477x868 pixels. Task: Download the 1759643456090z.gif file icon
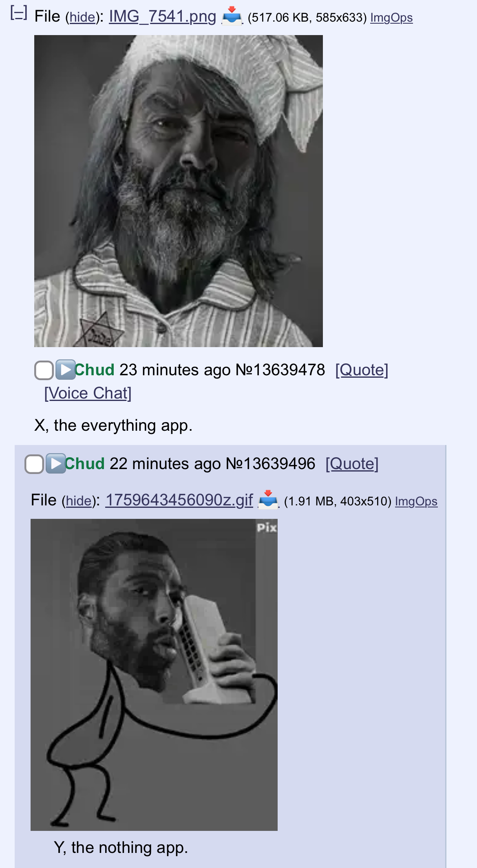268,500
